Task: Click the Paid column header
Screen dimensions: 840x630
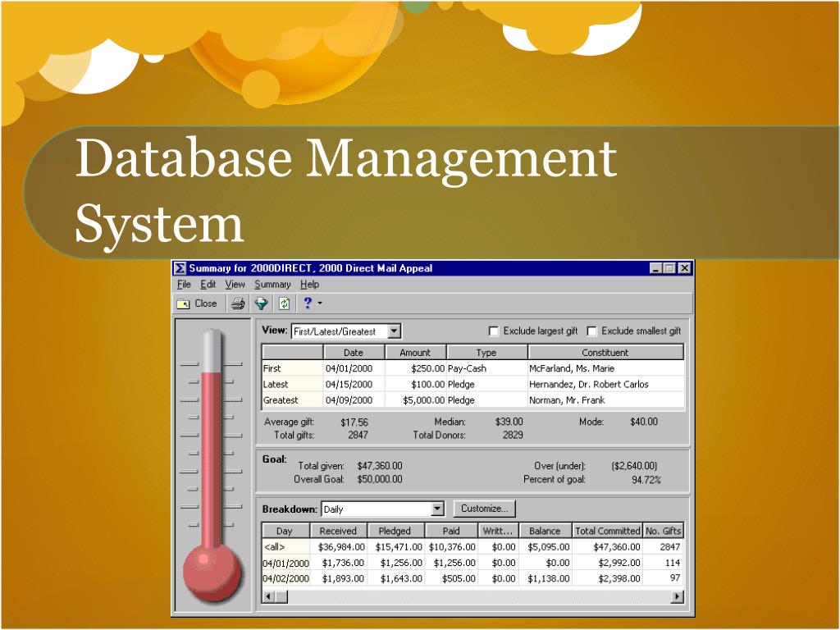Action: (451, 531)
